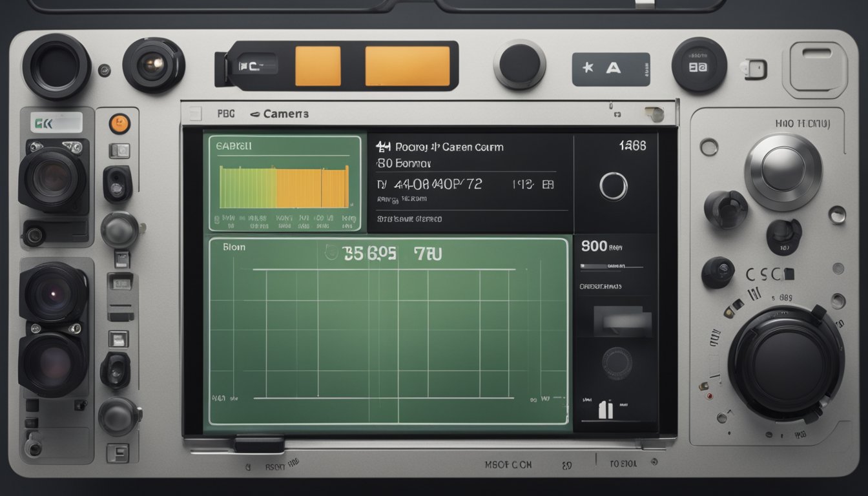
Task: Click the FC label on the black bar
Action: click(x=249, y=65)
